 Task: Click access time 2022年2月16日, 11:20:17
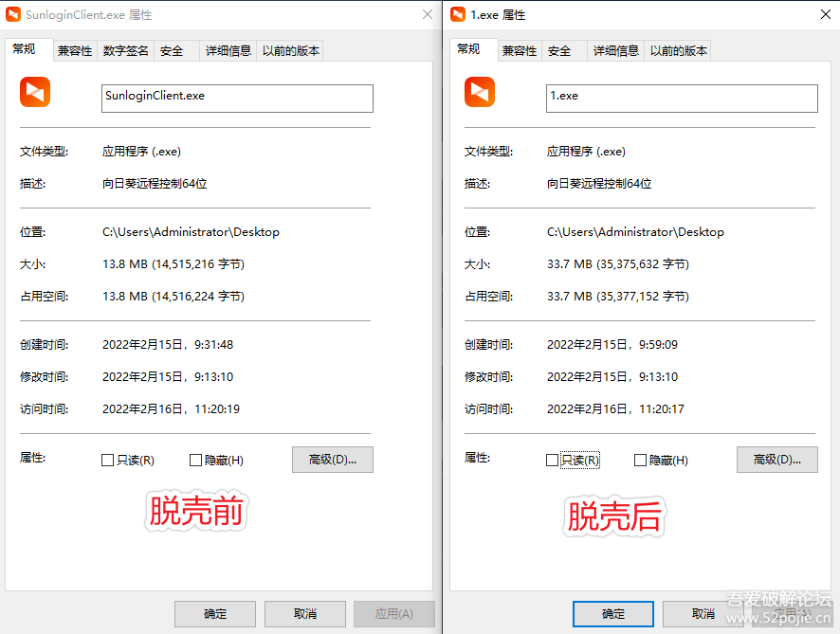[615, 409]
